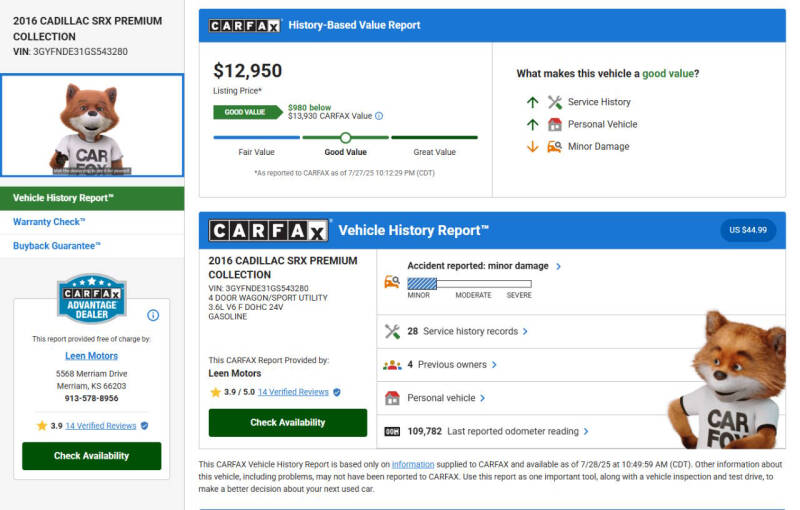Click the CARFAX Advantage Dealer badge
Screen dimensions: 800x510
pos(91,299)
